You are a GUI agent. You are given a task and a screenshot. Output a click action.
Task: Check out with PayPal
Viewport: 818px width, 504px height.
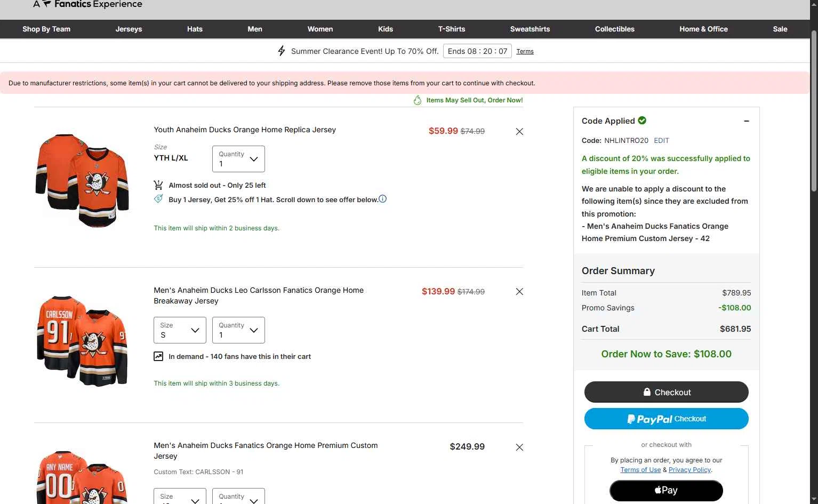667,419
